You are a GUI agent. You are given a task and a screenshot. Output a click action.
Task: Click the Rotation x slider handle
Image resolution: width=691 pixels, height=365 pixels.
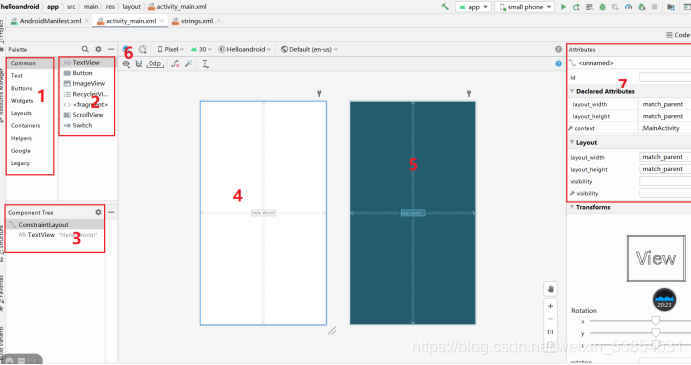[655, 320]
